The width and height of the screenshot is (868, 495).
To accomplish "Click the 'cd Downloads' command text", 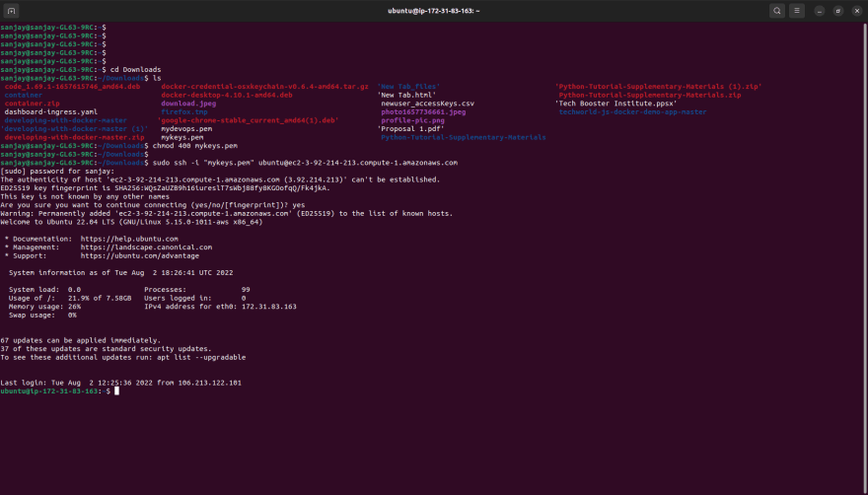I will pos(136,69).
